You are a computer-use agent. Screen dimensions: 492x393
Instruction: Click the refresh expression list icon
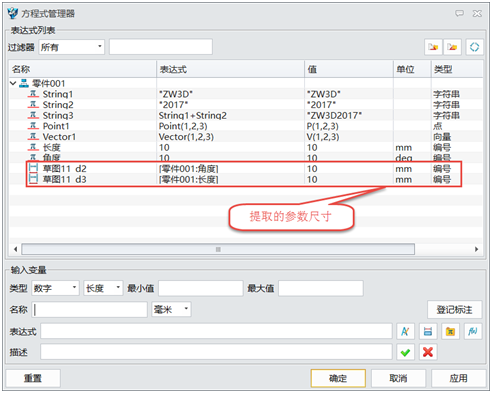point(474,47)
